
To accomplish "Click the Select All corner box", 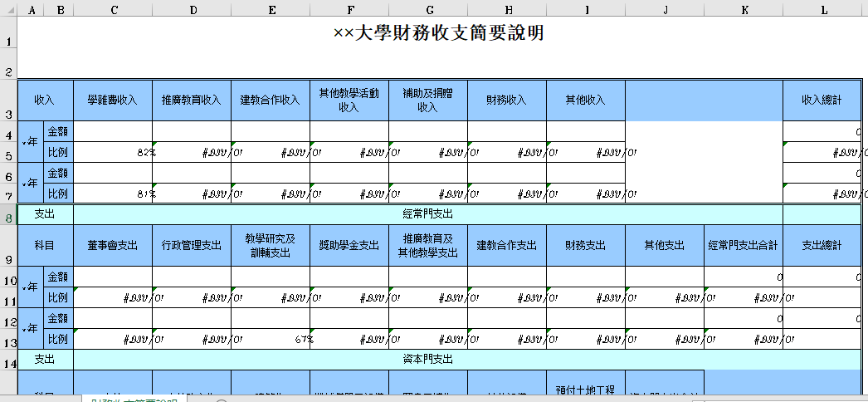I will [7, 9].
